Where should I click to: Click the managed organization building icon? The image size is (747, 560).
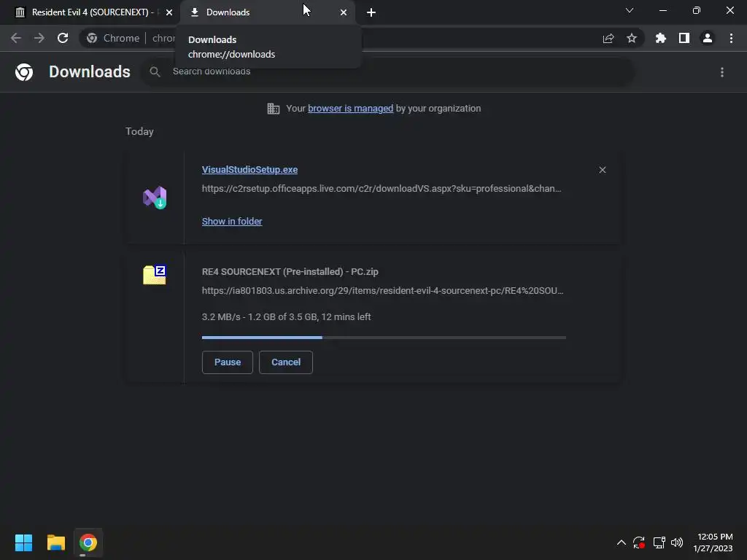click(274, 109)
